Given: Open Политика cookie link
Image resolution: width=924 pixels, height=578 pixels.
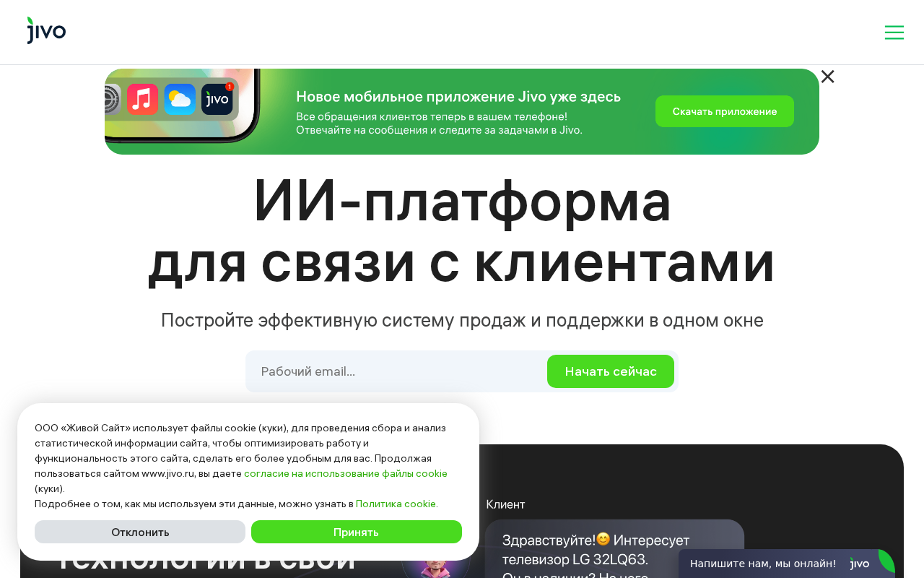Looking at the screenshot, I should 396,504.
